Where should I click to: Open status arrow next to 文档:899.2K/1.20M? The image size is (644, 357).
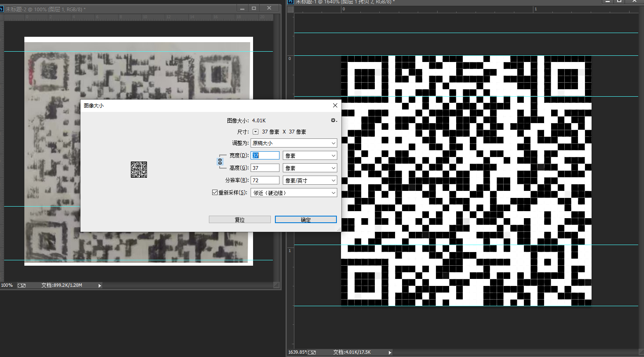99,286
